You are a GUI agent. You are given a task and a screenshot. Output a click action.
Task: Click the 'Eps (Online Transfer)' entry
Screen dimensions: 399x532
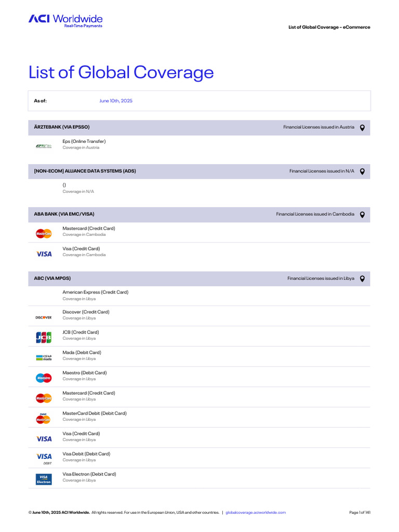84,141
